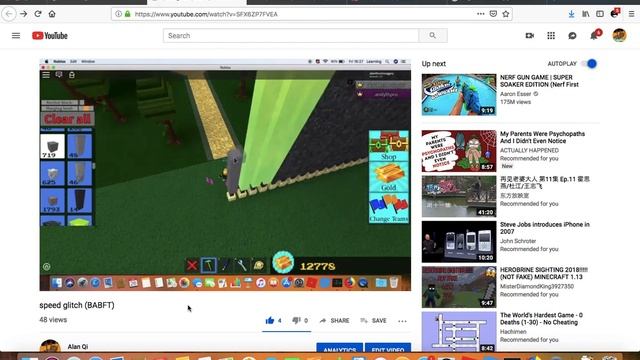Screen dimensions: 640x360
Task: Open the Firefox hamburger menu
Action: pyautogui.click(x=631, y=14)
